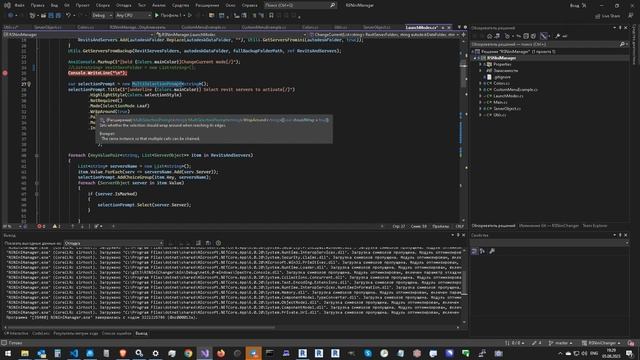Switch to the Вывод output tab
Image resolution: width=640 pixels, height=360 pixels.
141,333
